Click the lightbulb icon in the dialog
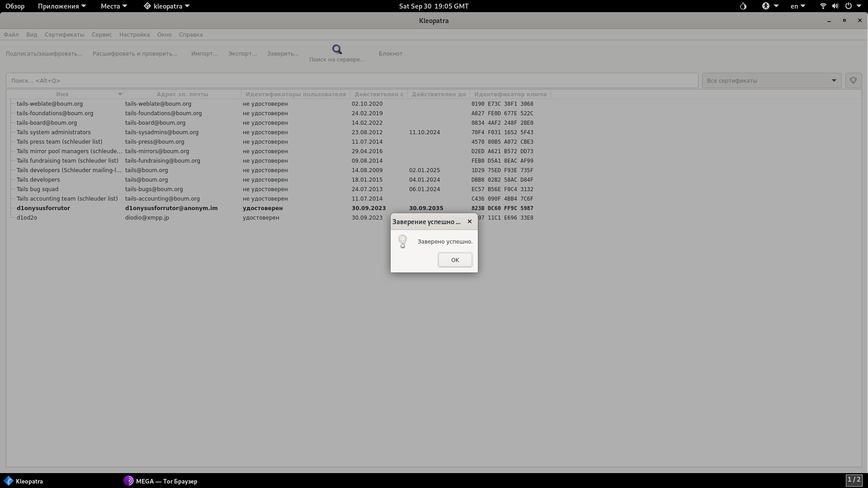 402,242
